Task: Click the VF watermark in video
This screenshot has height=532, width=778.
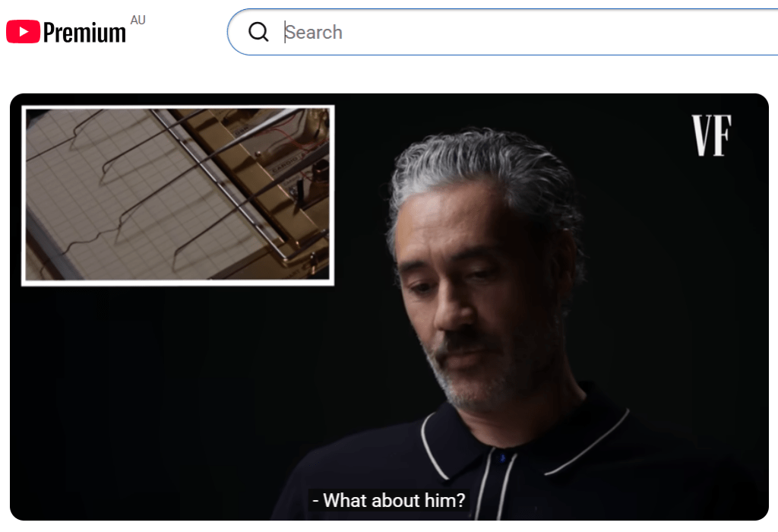Action: [711, 136]
